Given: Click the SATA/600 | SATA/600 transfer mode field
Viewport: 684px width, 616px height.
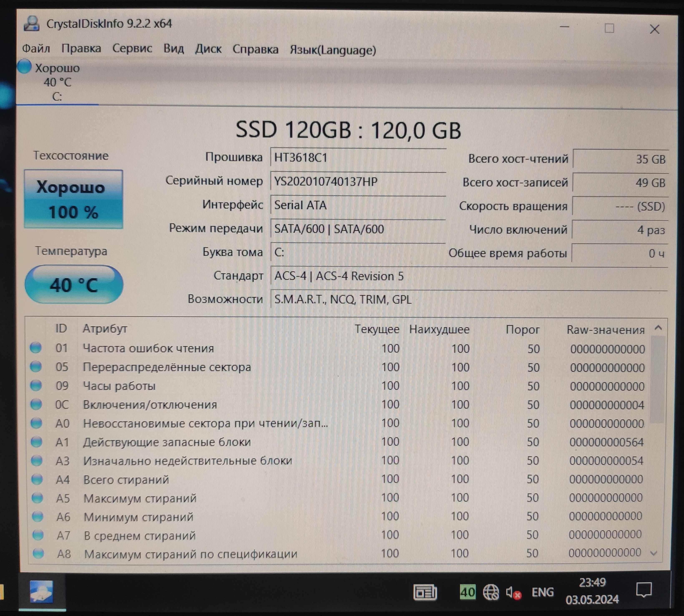Looking at the screenshot, I should coord(358,229).
